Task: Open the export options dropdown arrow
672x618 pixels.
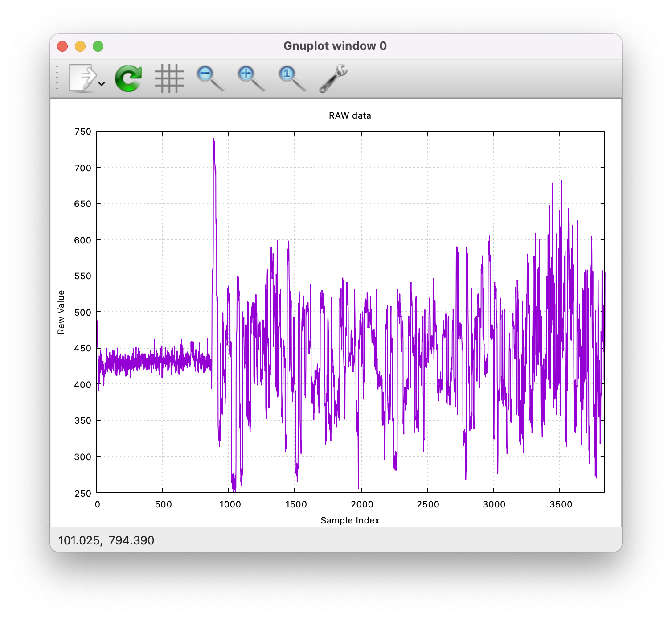Action: tap(101, 84)
